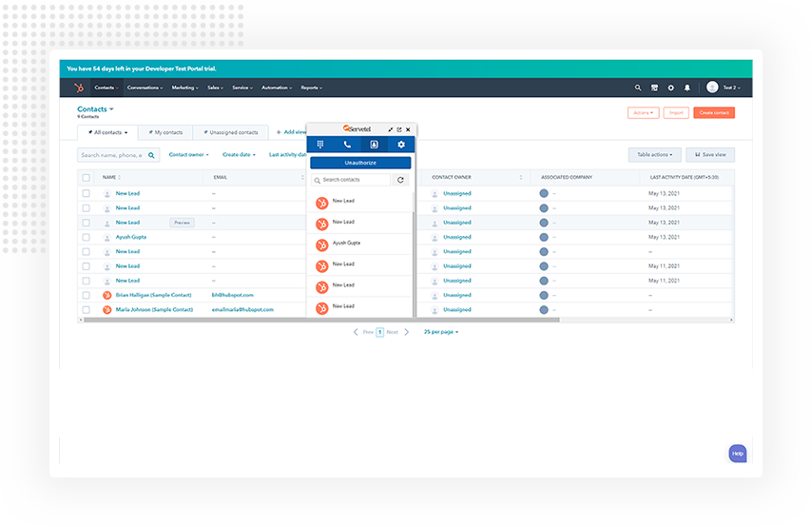Click the Import button
The image size is (812, 527).
click(x=676, y=113)
